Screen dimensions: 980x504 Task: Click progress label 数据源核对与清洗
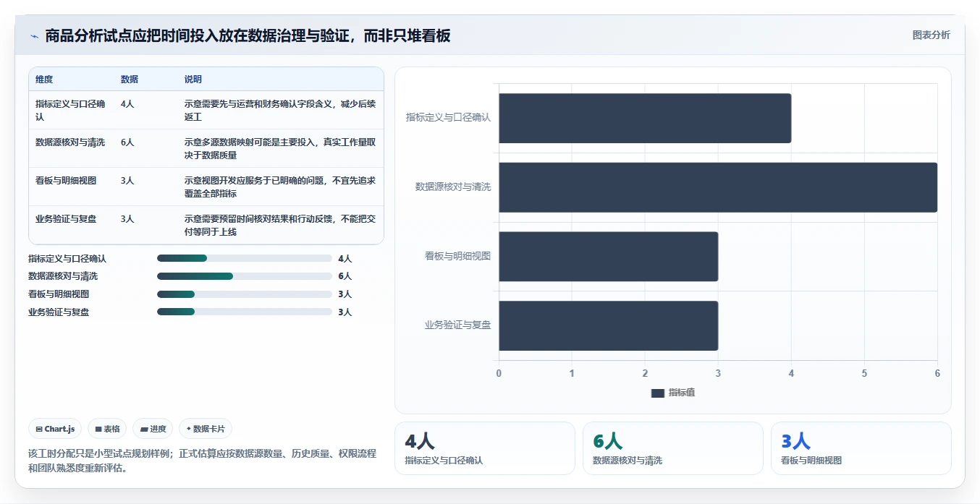(63, 276)
